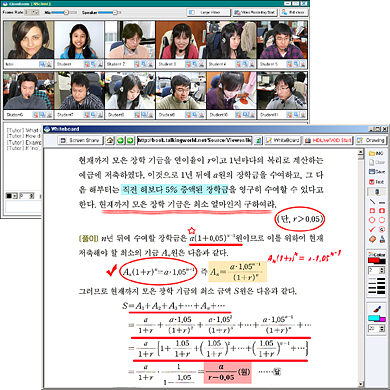Increase the pen thickness stepper value
The image size is (390, 390).
tap(382, 268)
